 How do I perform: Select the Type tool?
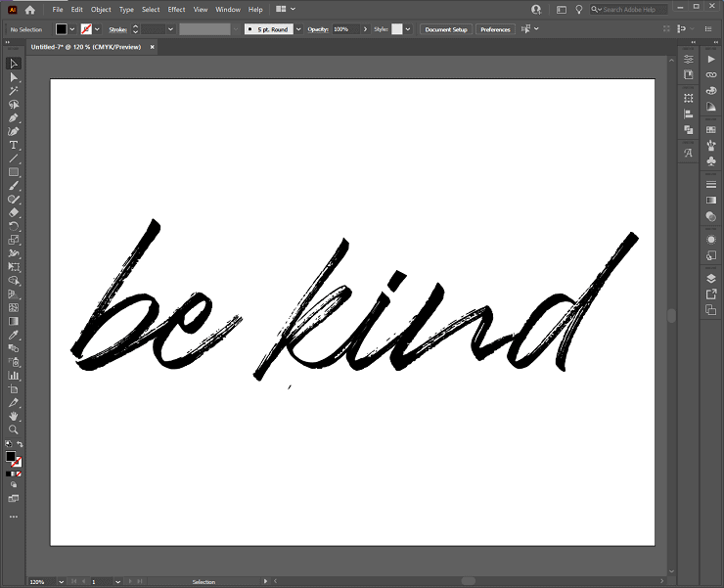coord(14,145)
